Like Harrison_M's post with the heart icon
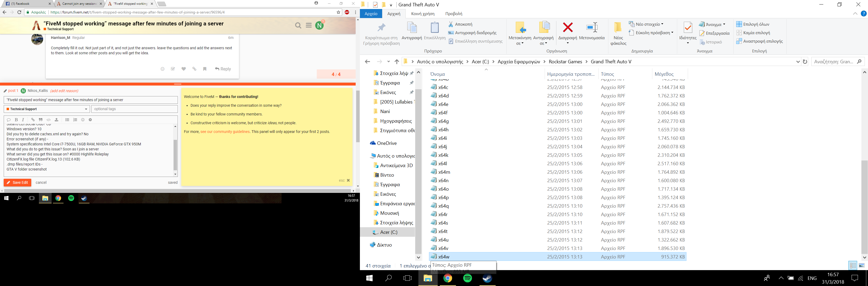Screen dimensions: 868x286 184,69
